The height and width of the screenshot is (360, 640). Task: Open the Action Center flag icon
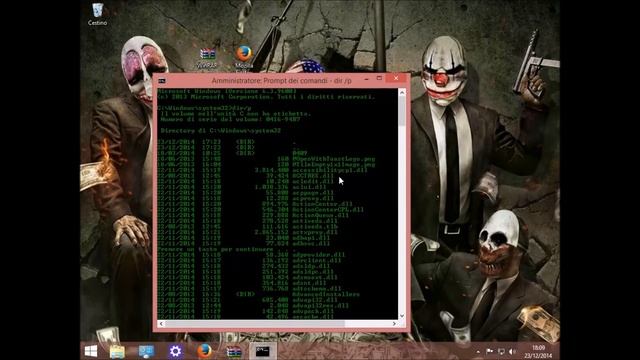pos(489,351)
